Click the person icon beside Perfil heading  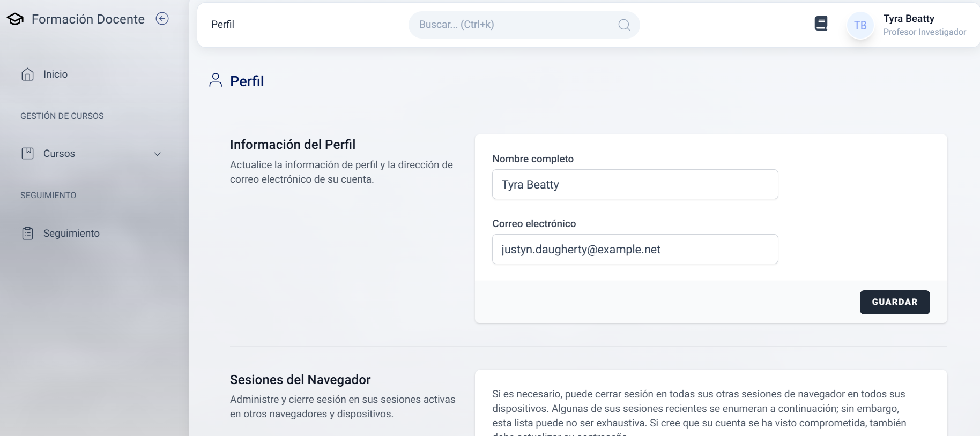216,80
